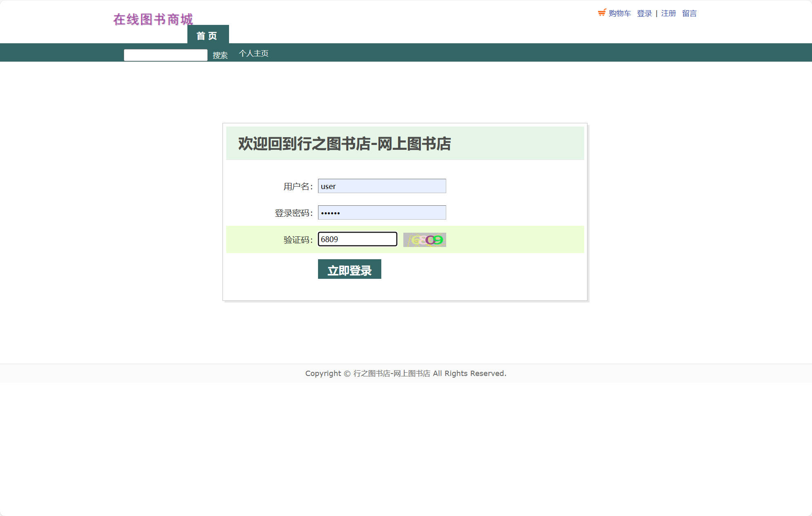Click the 搜索 search button
812x516 pixels.
coord(220,55)
